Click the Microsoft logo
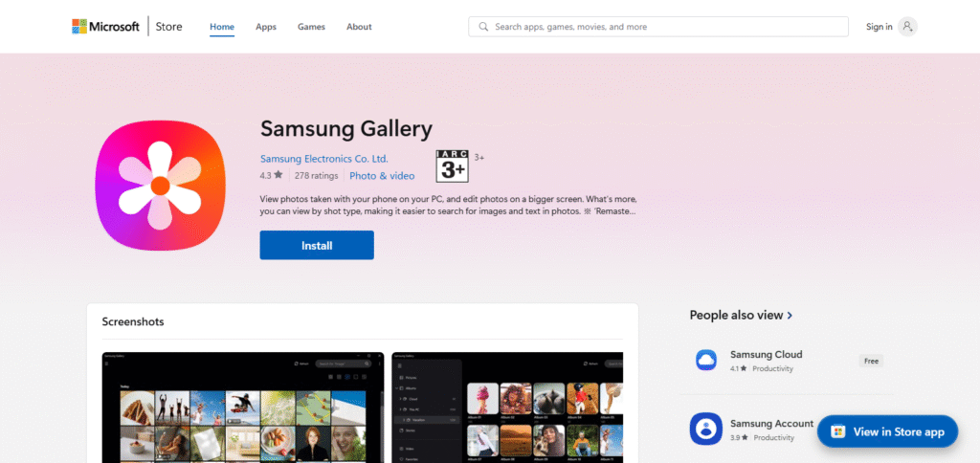The image size is (980, 463). pos(105,26)
